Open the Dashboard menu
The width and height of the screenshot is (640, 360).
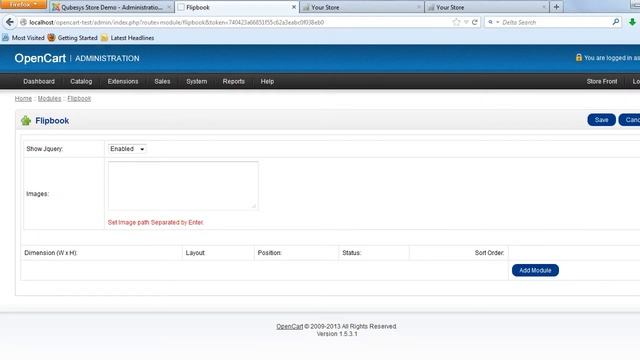pos(39,81)
